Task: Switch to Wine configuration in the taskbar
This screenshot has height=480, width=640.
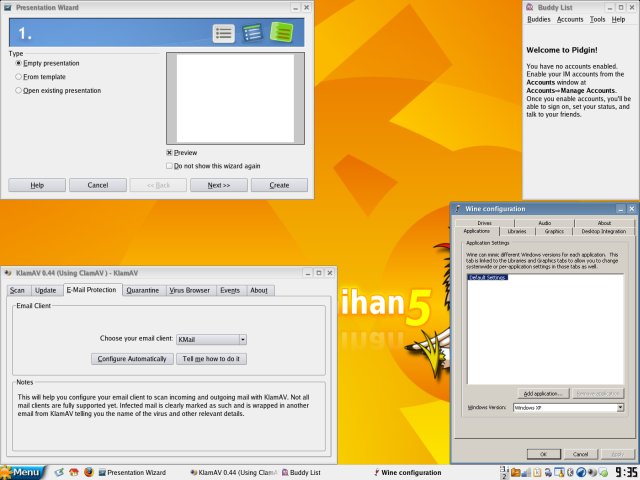Action: point(408,472)
